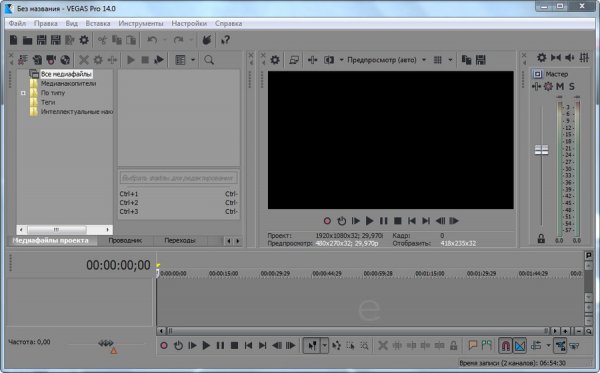Open a project with the folder icon

pyautogui.click(x=28, y=40)
